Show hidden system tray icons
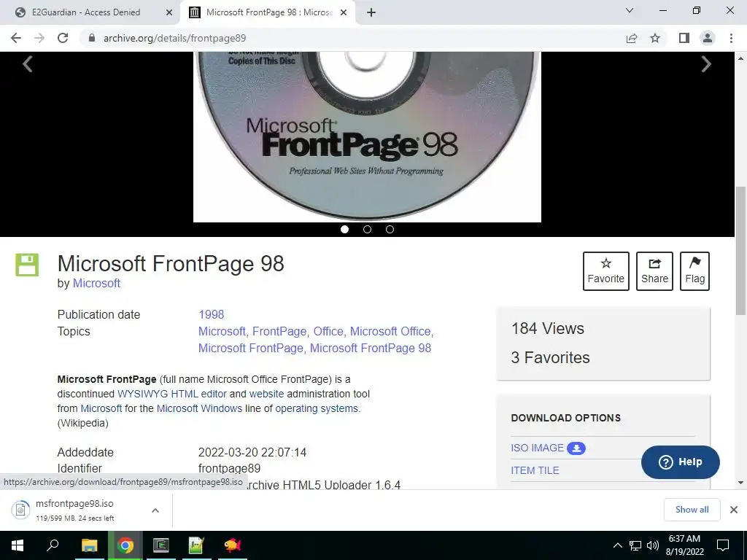 [x=617, y=545]
